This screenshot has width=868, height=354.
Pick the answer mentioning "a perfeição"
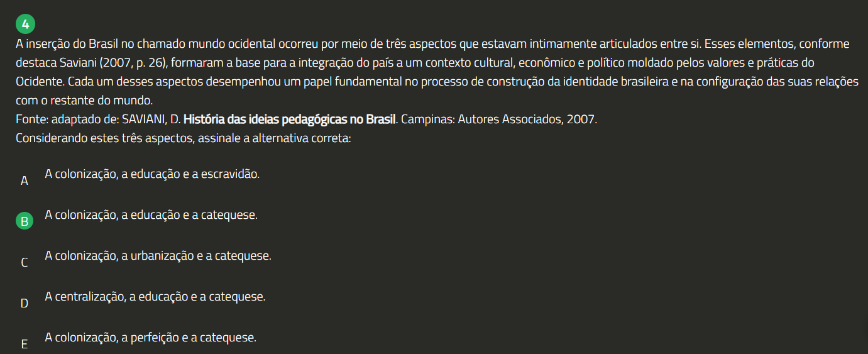coord(150,337)
